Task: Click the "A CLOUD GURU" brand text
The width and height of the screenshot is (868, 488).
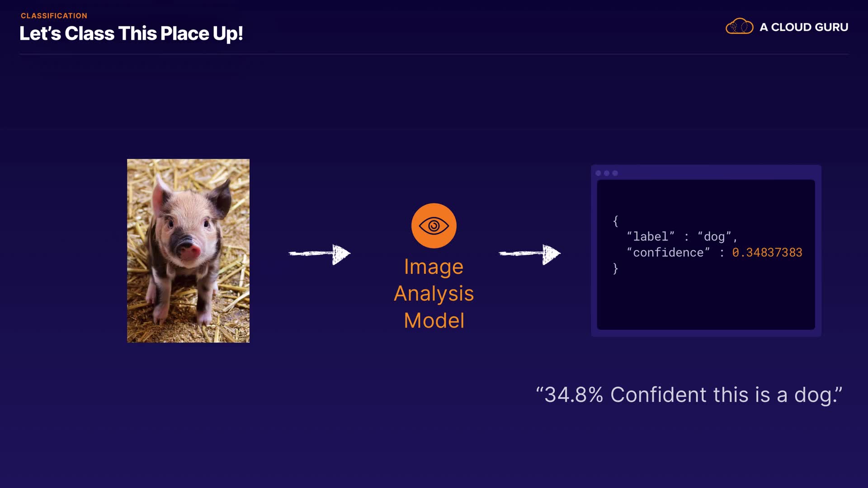Action: (x=804, y=27)
